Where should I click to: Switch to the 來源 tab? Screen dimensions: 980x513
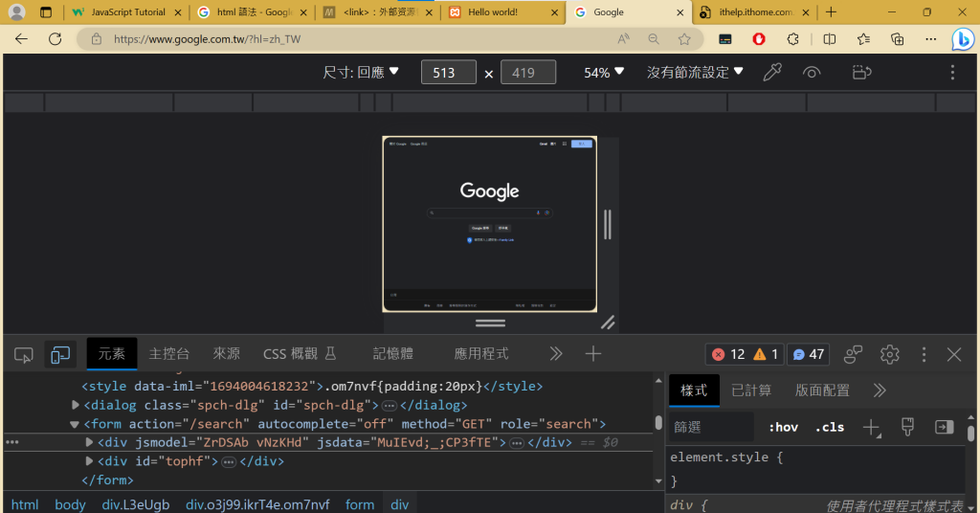coord(226,354)
